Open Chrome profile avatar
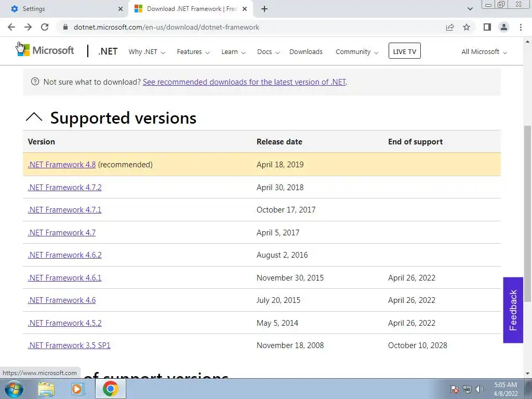 point(504,27)
